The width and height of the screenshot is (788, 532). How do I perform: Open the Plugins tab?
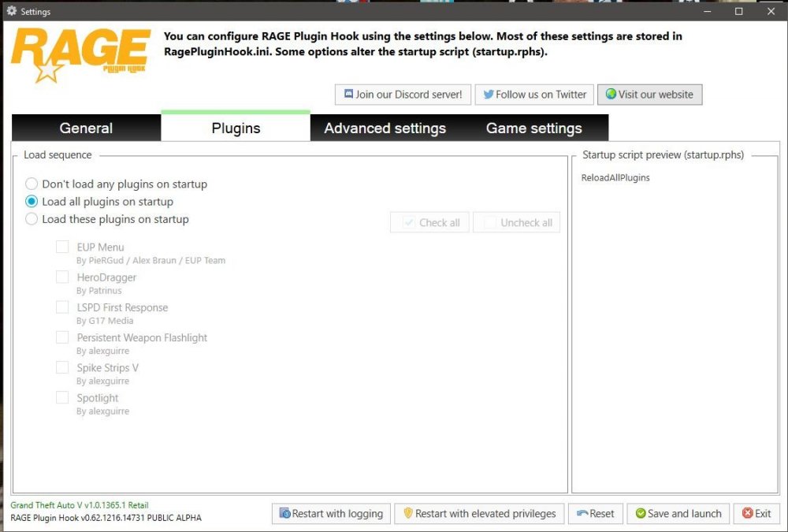tap(236, 127)
